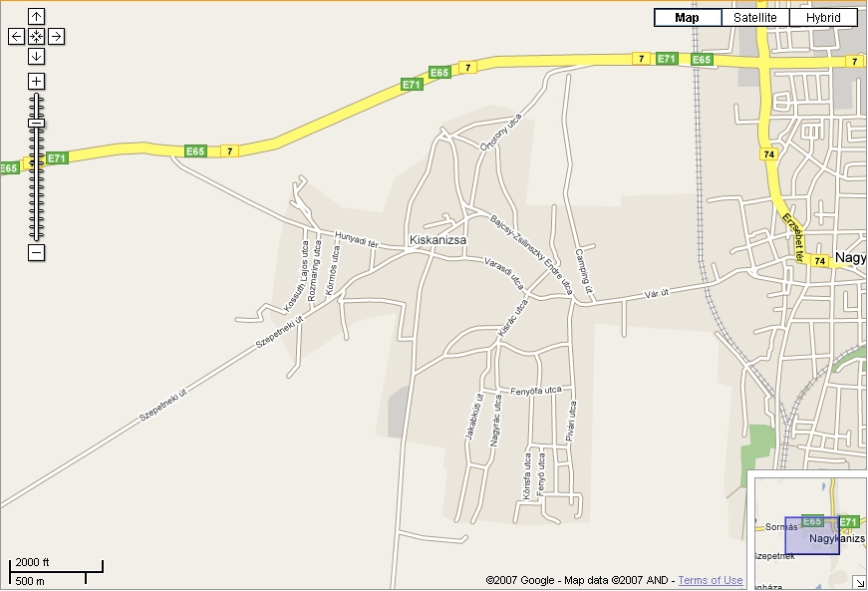Image resolution: width=868 pixels, height=591 pixels.
Task: Switch to Hybrid view
Action: pyautogui.click(x=823, y=18)
